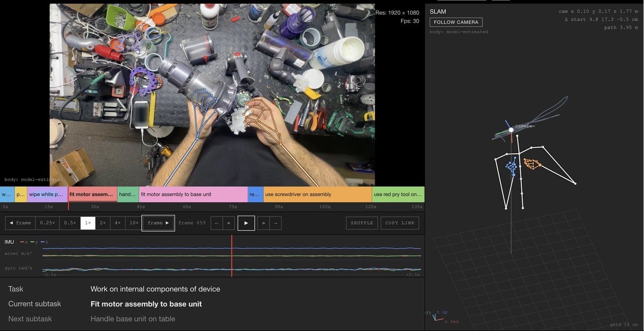Click the SLAM panel title
This screenshot has width=644, height=331.
[x=438, y=11]
